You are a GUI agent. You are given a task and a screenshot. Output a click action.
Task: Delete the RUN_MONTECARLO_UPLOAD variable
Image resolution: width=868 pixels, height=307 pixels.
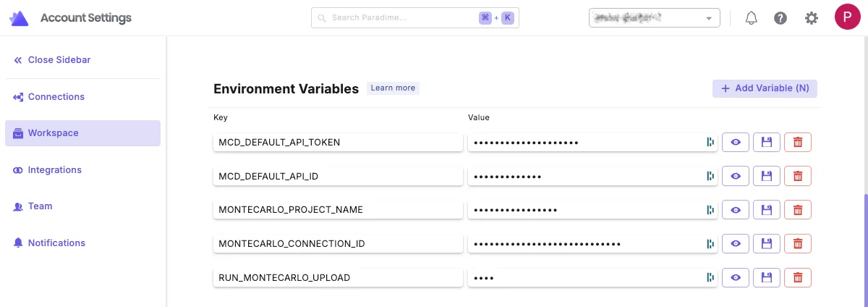point(798,277)
